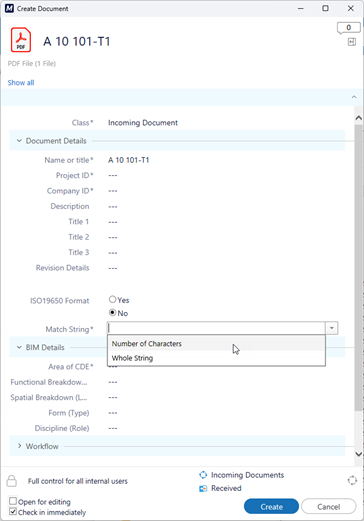This screenshot has width=364, height=521.
Task: Open the comments bubble showing 0
Action: [348, 28]
